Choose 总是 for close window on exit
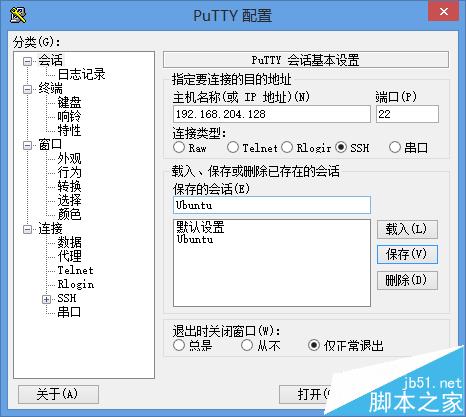 (179, 345)
